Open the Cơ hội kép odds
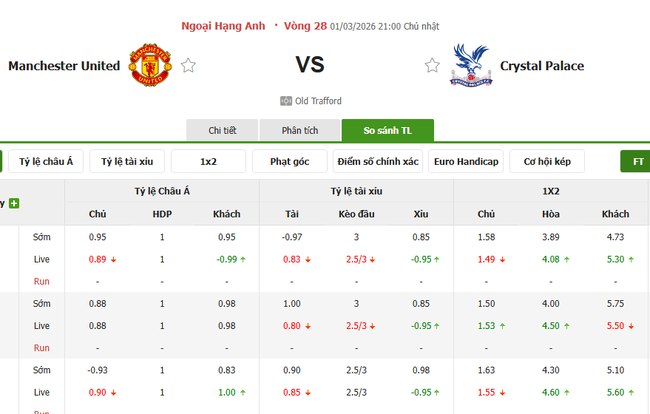The image size is (650, 414). pos(547,162)
